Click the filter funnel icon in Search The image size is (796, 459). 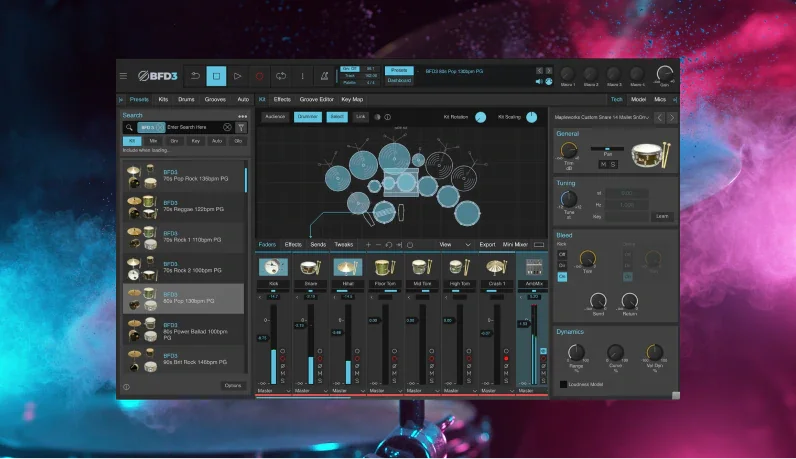(241, 128)
